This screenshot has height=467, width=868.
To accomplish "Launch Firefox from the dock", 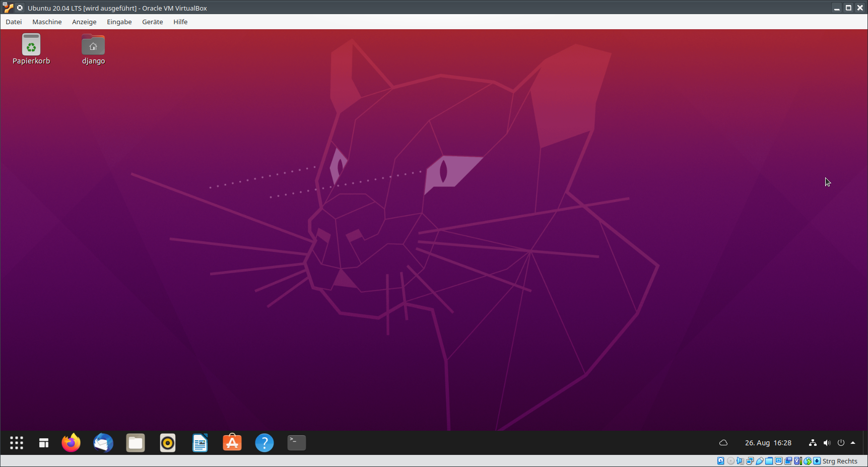I will [71, 443].
